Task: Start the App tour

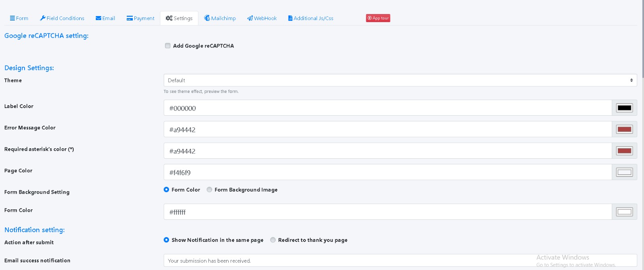Action: tap(378, 18)
